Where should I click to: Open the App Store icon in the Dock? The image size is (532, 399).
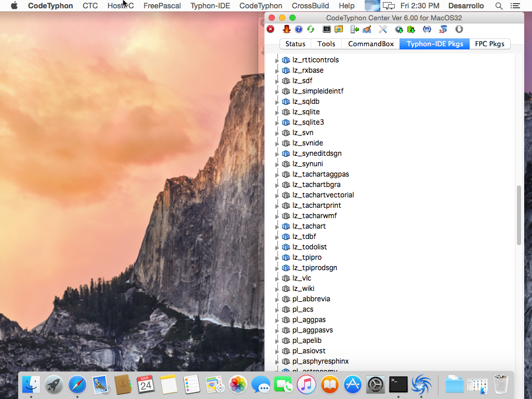[x=353, y=385]
